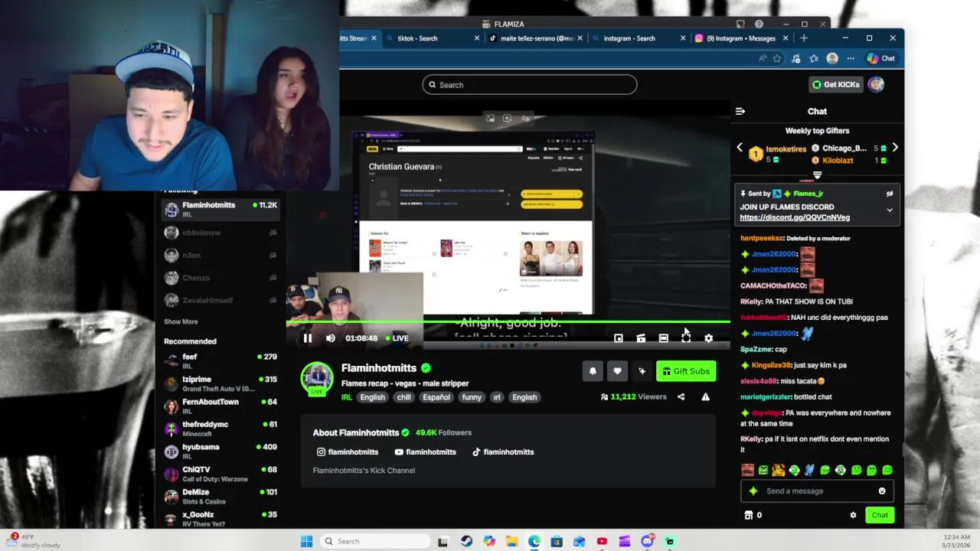Image resolution: width=980 pixels, height=551 pixels.
Task: Select the funny tag
Action: (472, 397)
